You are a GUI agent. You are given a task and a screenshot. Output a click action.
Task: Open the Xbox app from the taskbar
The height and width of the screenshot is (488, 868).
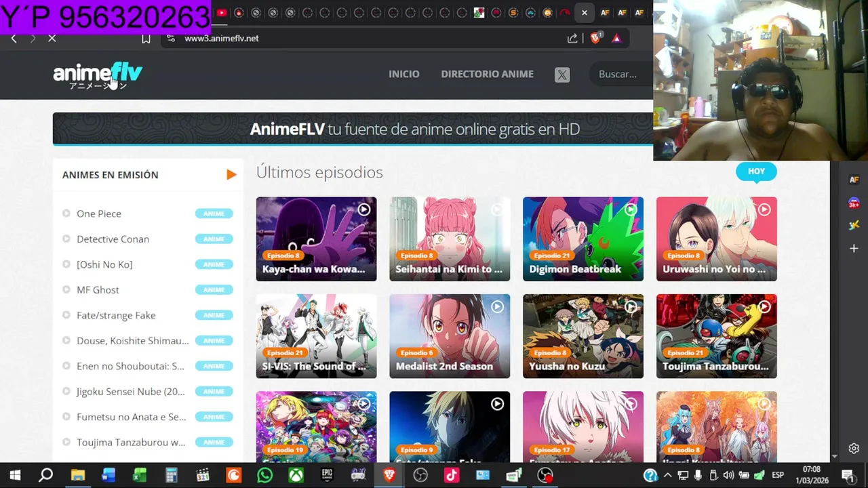tap(296, 475)
